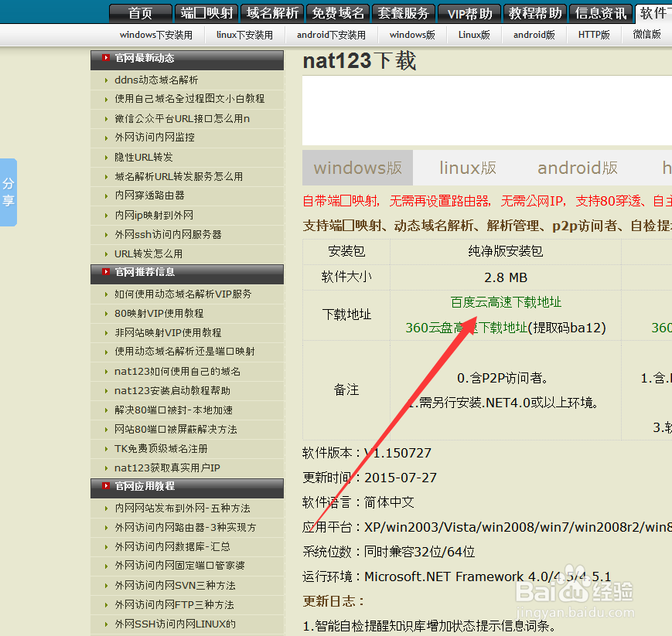Click the 系统位数：同时兼容32位/64位 line
The height and width of the screenshot is (636, 672).
coord(389,552)
